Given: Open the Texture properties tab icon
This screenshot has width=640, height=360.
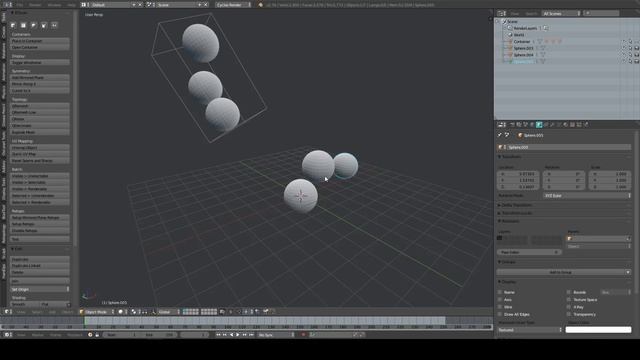Looking at the screenshot, I should pyautogui.click(x=572, y=124).
